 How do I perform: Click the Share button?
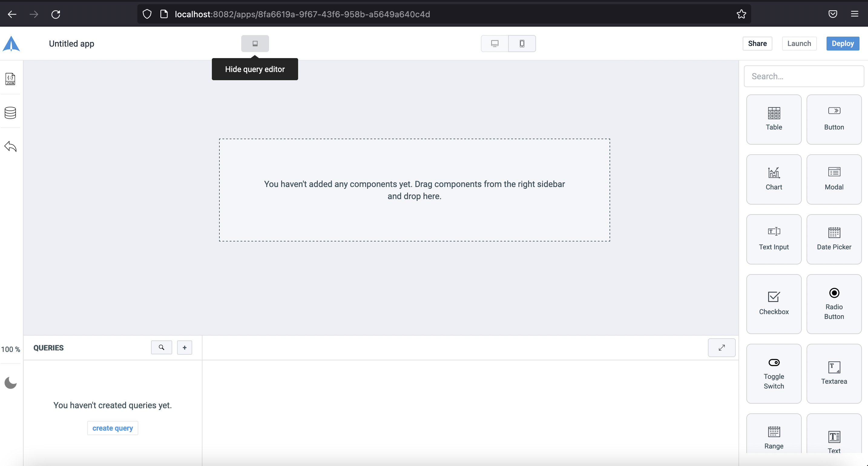757,44
